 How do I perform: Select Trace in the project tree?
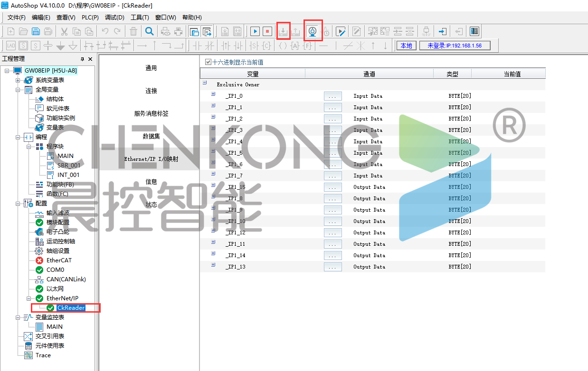coord(43,355)
